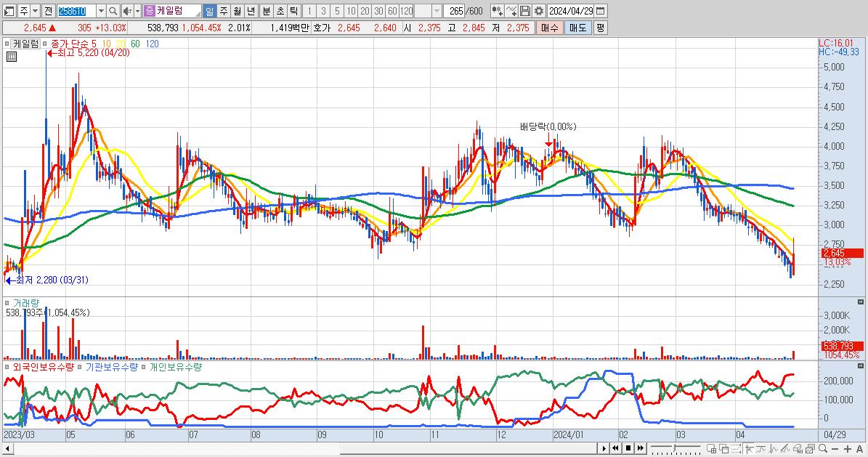Select interval 30 button

coord(378,10)
